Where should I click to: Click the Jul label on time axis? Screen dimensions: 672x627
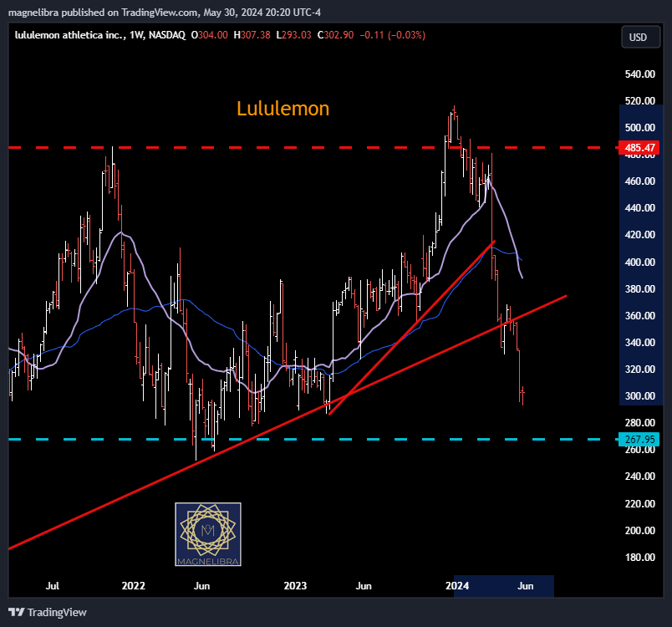coord(53,586)
